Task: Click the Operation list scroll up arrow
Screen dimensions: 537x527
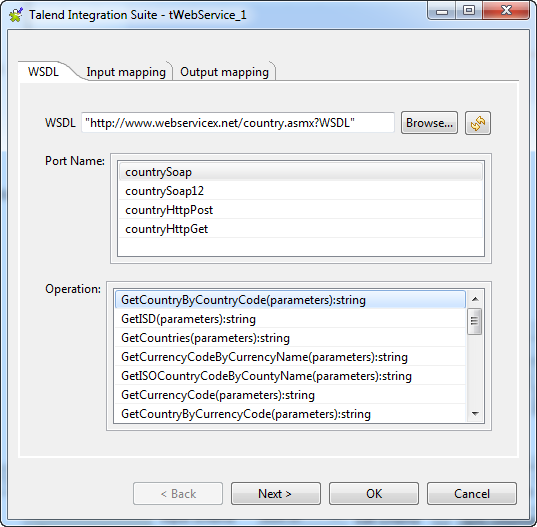Action: point(475,299)
